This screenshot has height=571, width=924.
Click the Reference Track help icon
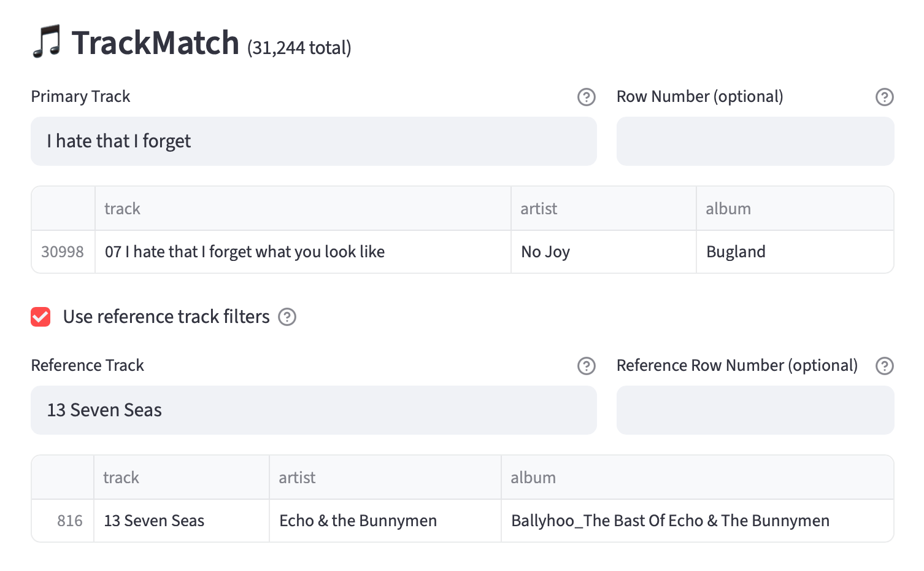(x=586, y=366)
